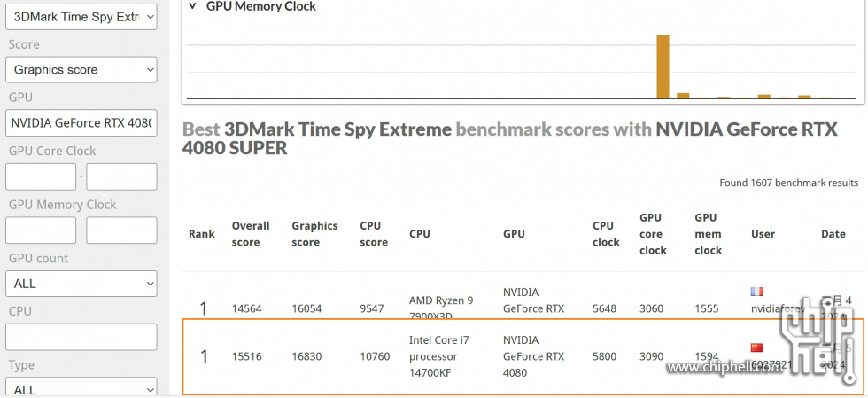Click the GPU core clock value 3060
The width and height of the screenshot is (868, 398).
click(652, 308)
